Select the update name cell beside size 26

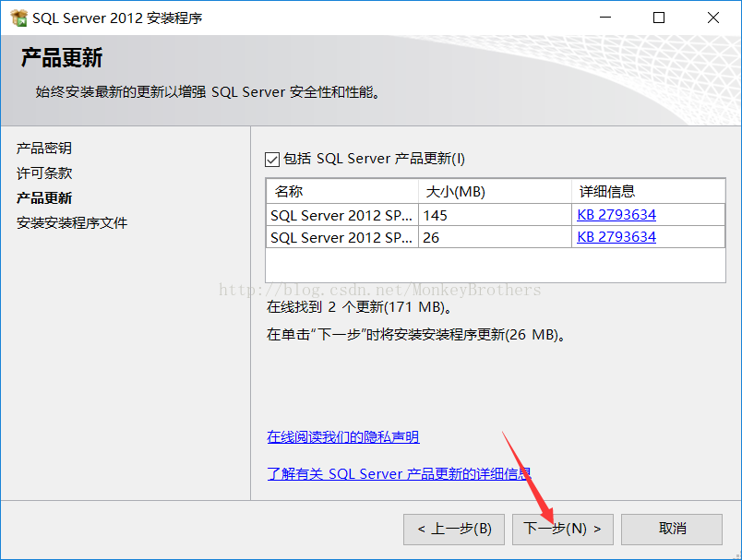pyautogui.click(x=342, y=237)
